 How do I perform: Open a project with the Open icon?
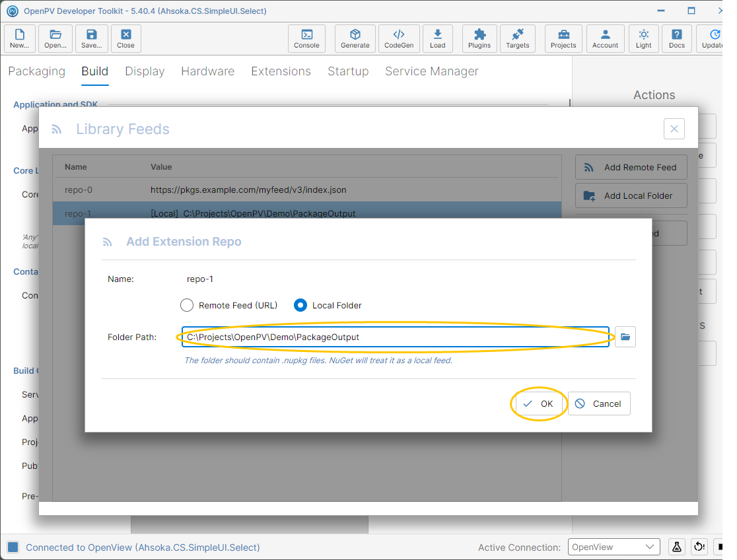(55, 38)
